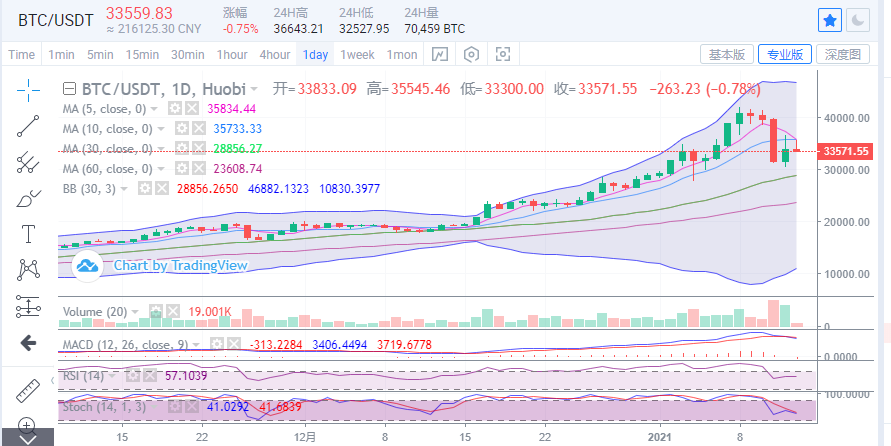The image size is (891, 446).
Task: Open settings for Stoch (14, 1, 3)
Action: pyautogui.click(x=175, y=407)
